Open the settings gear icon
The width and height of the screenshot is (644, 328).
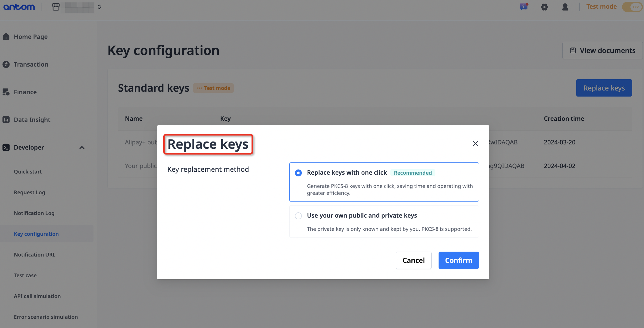[x=544, y=7]
